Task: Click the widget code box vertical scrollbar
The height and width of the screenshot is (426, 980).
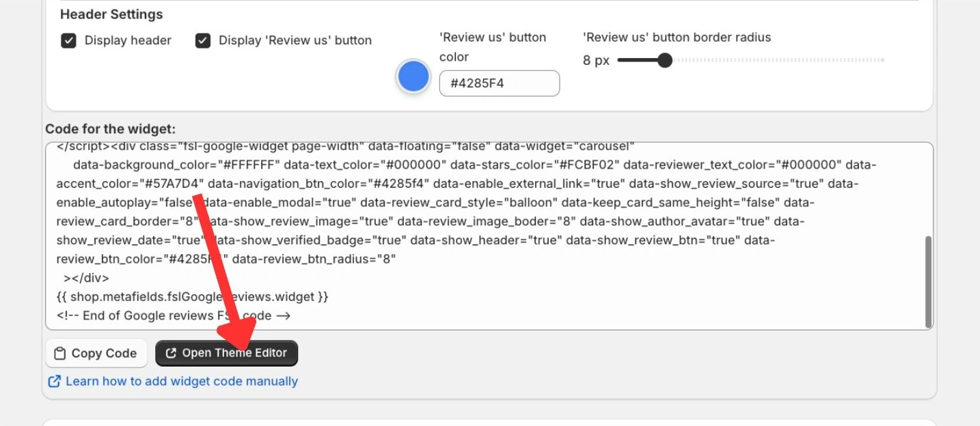Action: [928, 282]
